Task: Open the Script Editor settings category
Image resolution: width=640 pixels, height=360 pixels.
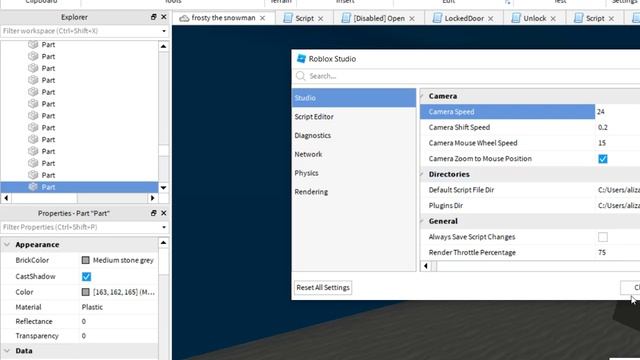Action: [354, 117]
